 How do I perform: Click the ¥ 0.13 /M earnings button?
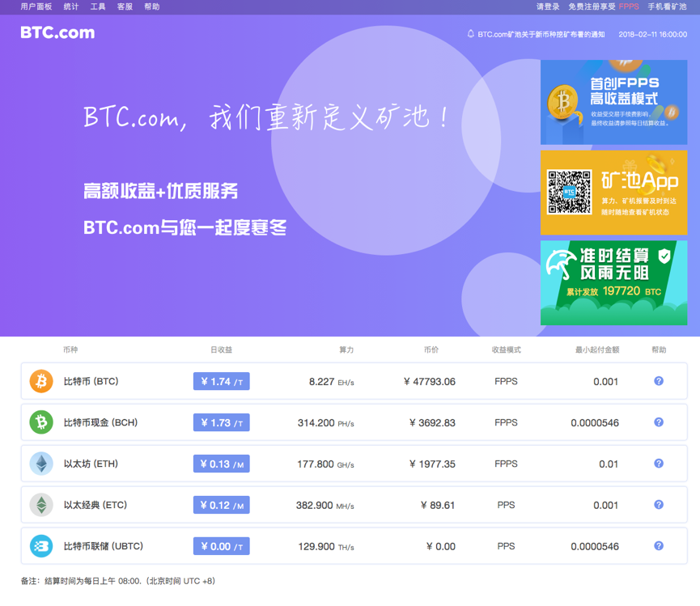tap(222, 464)
